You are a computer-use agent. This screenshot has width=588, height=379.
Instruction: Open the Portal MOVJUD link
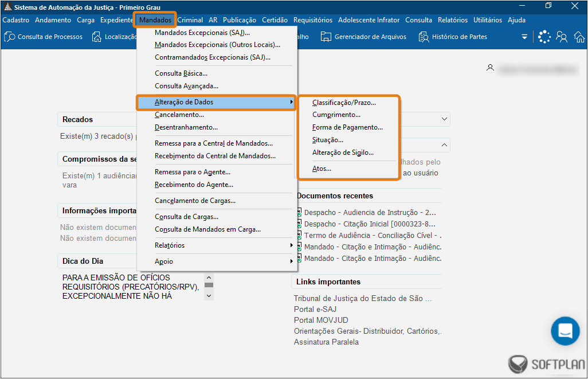(321, 321)
